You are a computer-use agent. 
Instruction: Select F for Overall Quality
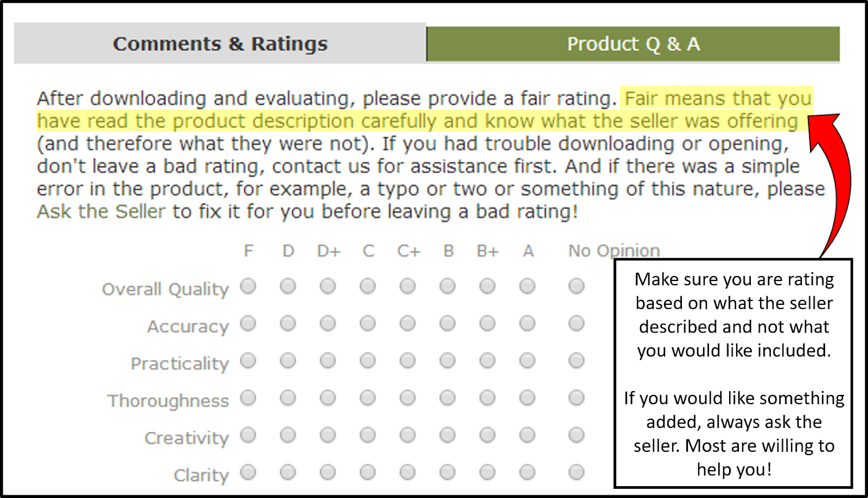[x=248, y=286]
